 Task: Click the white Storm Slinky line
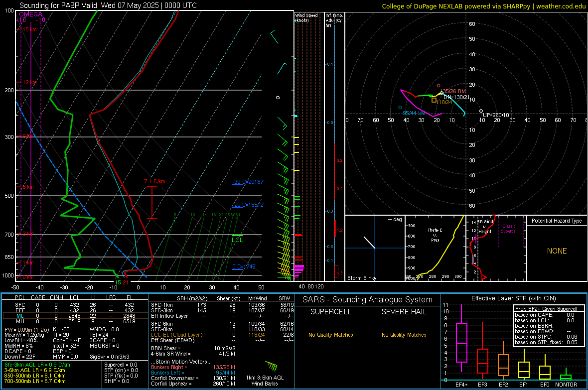tap(369, 242)
